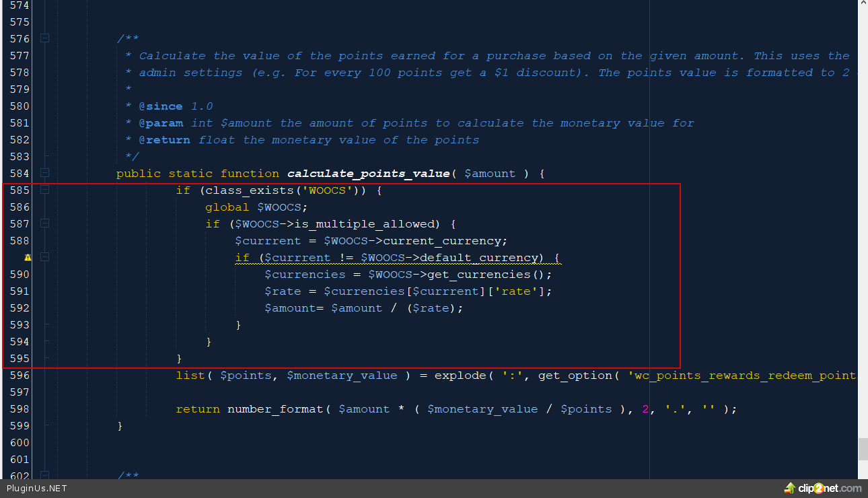Viewport: 868px width, 498px height.
Task: Click the @param doc tag
Action: (161, 123)
